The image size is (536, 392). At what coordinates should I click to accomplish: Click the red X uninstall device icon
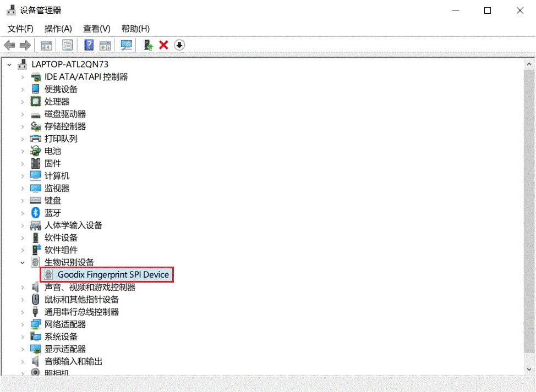click(164, 45)
